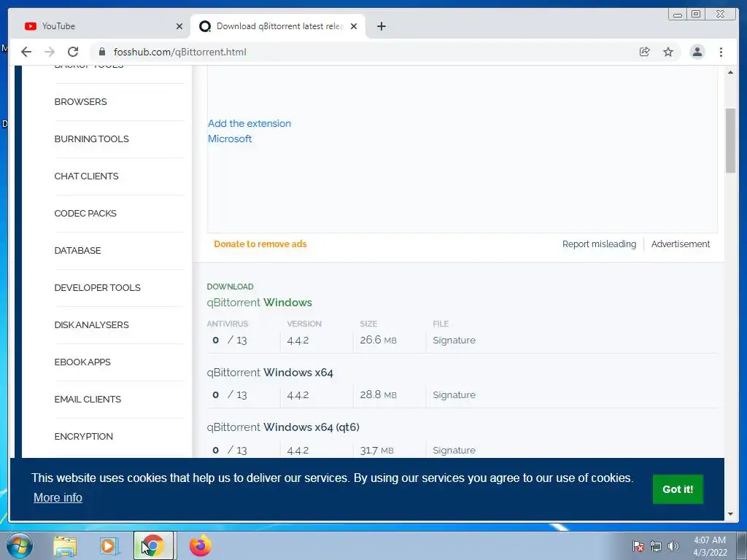Screen dimensions: 747x560
Task: Accept cookies with Got it! button
Action: click(678, 489)
